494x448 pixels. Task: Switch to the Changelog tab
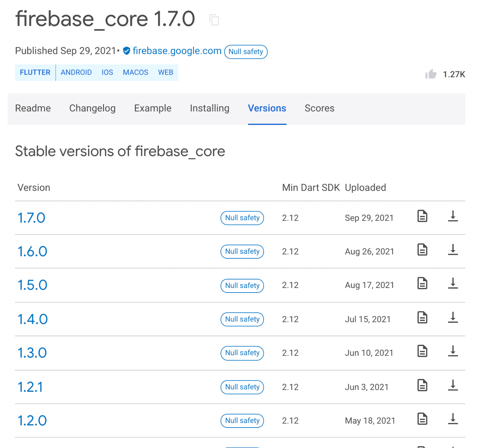92,108
